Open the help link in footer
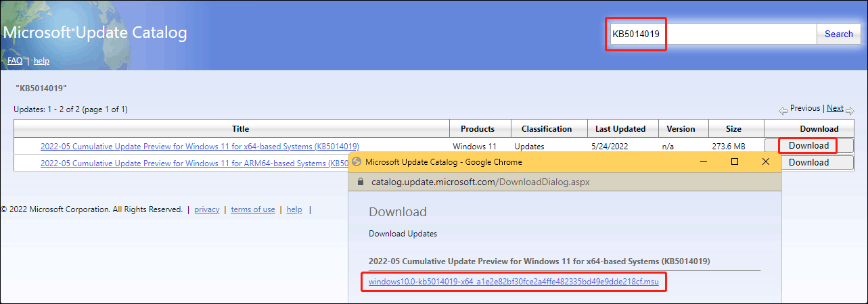Viewport: 868px width, 304px height. pos(294,209)
